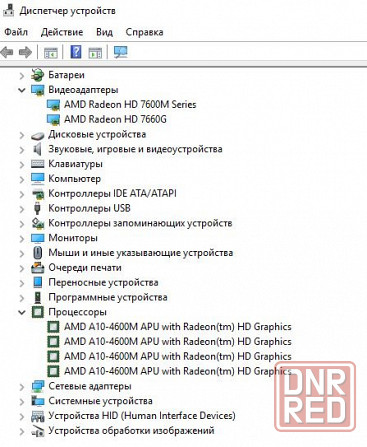The height and width of the screenshot is (447, 367).
Task: Click the Батареи battery icon
Action: point(37,75)
